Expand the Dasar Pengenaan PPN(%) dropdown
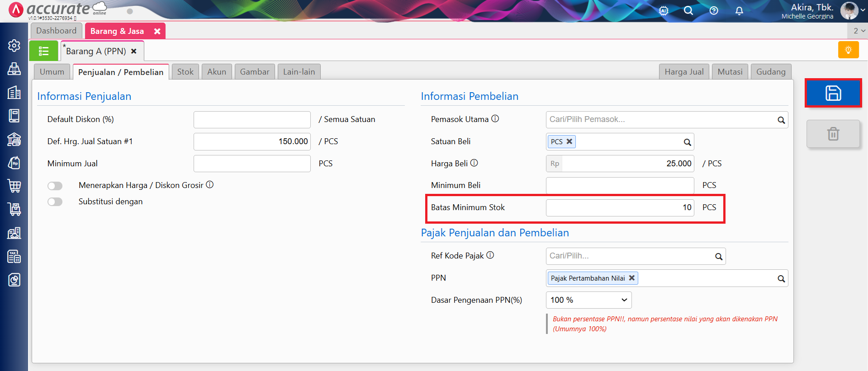This screenshot has width=868, height=371. [x=588, y=300]
